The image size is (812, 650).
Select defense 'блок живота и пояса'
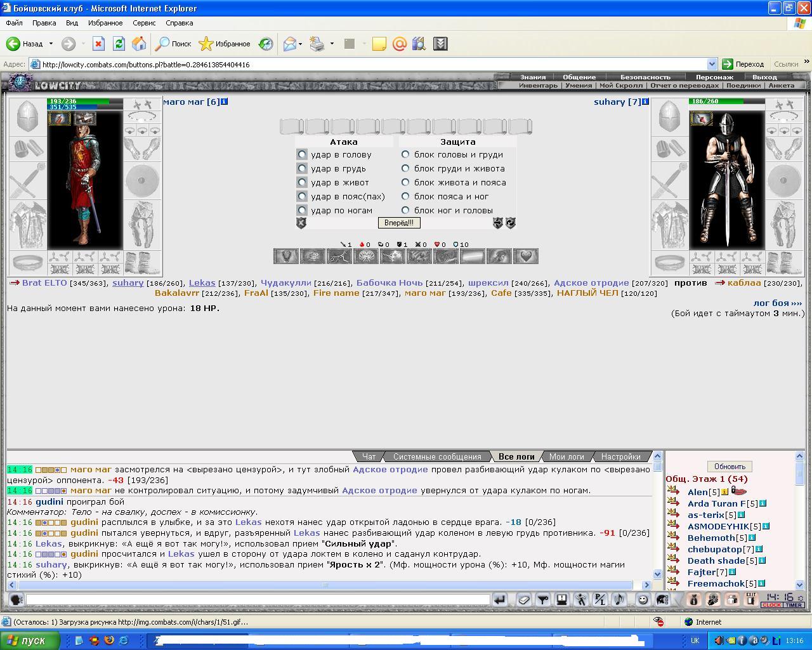click(x=405, y=182)
